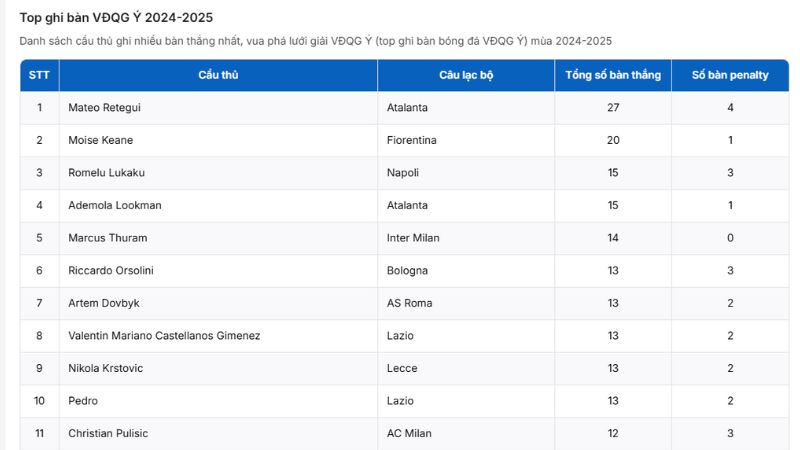This screenshot has width=800, height=450.
Task: Click the 'STT' column header
Action: pos(39,75)
